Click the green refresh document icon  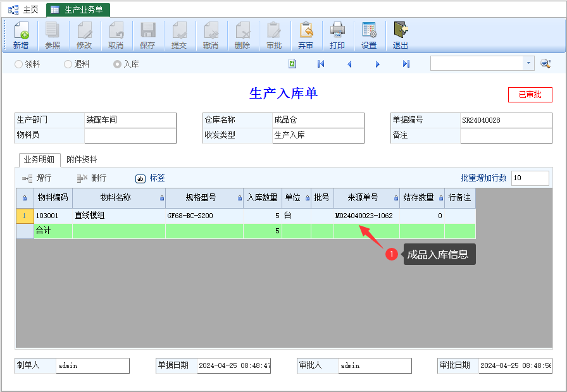[292, 64]
